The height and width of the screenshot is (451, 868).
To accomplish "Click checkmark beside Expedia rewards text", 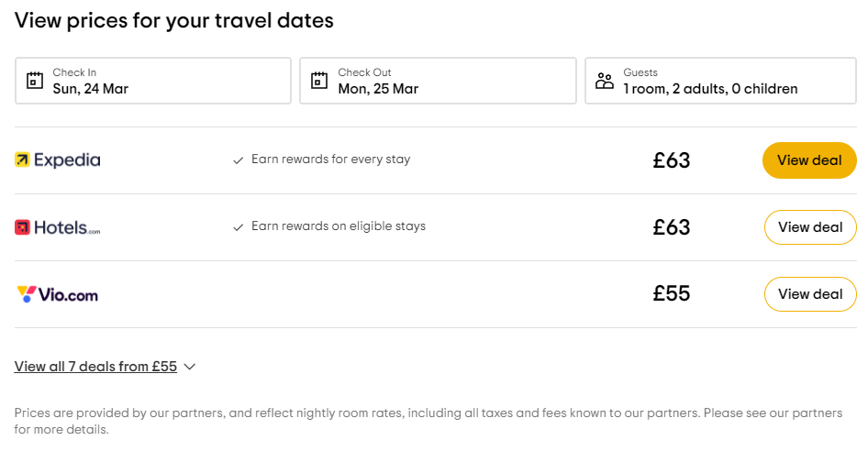I will tap(239, 160).
